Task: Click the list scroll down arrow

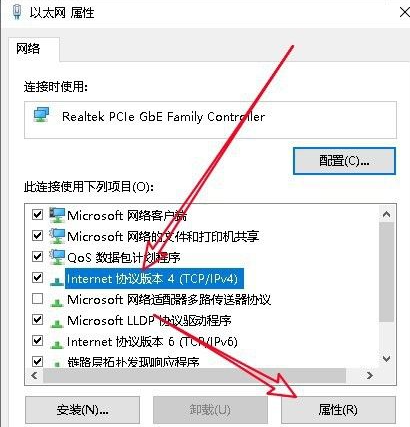Action: tap(386, 359)
